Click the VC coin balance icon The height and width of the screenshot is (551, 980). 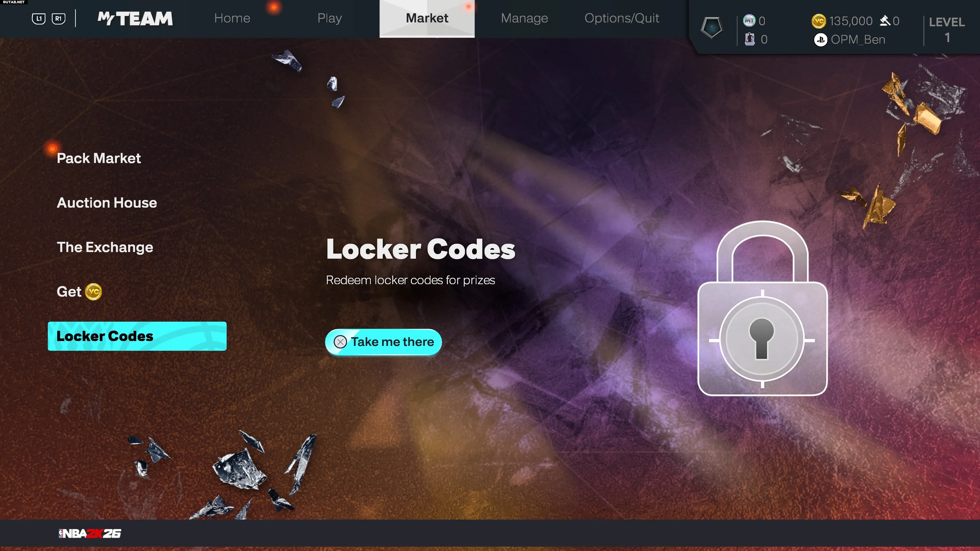point(818,21)
